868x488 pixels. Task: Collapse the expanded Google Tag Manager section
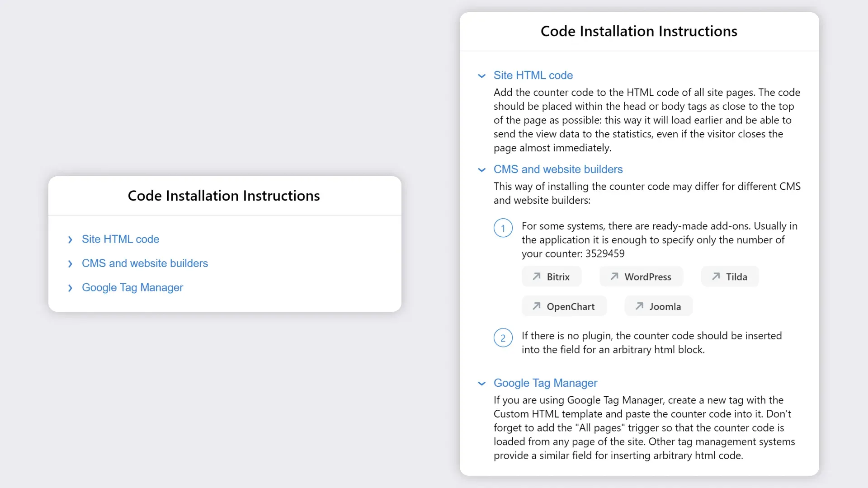pyautogui.click(x=482, y=384)
